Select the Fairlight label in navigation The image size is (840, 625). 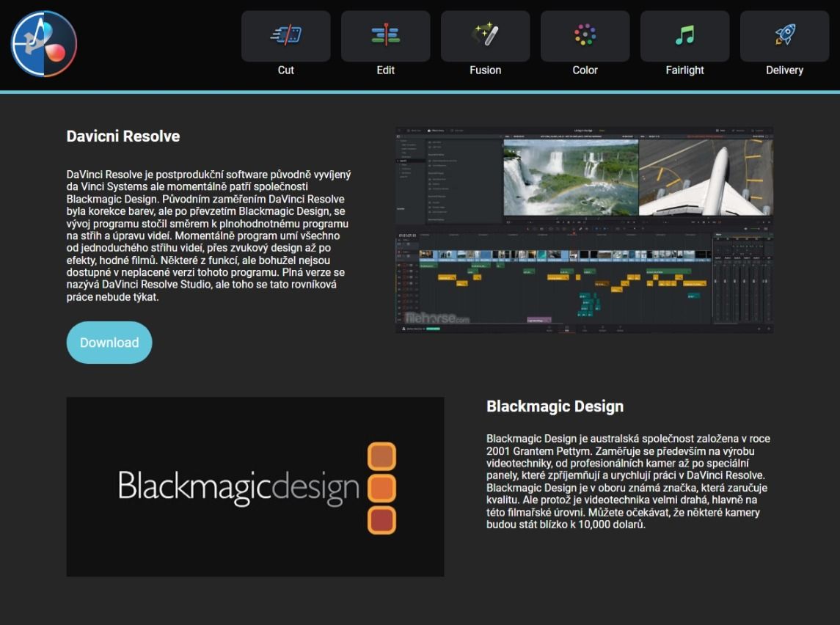point(684,70)
